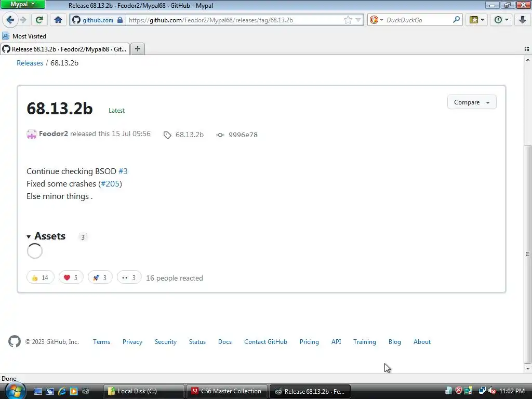Viewport: 532px width, 399px height.
Task: Open the Windows Start orb
Action: click(15, 391)
